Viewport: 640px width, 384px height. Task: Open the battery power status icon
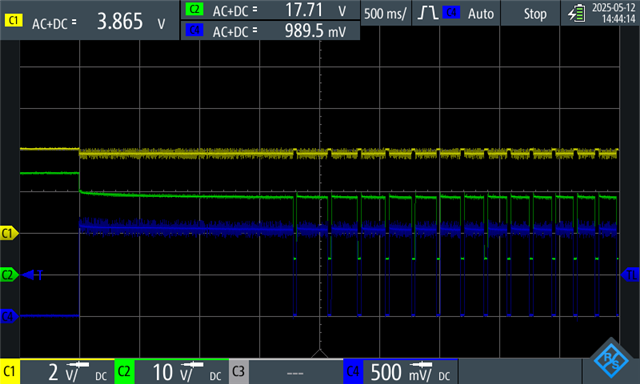tap(576, 13)
